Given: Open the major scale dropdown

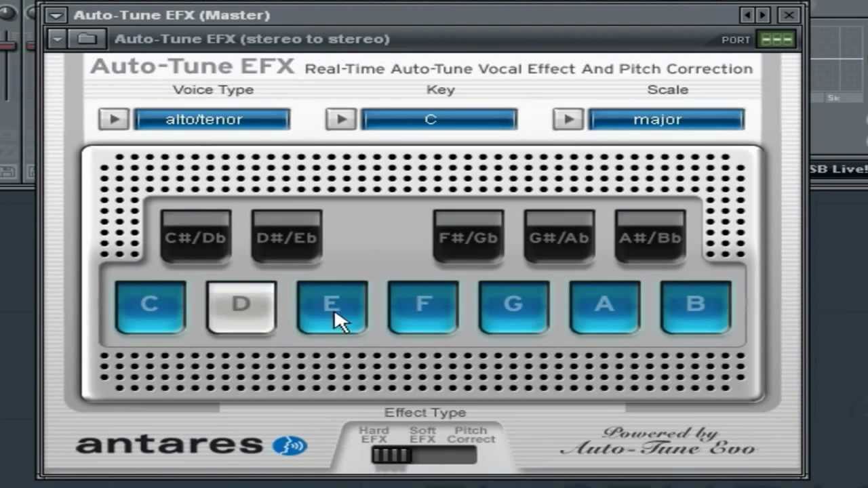Looking at the screenshot, I should (x=666, y=119).
